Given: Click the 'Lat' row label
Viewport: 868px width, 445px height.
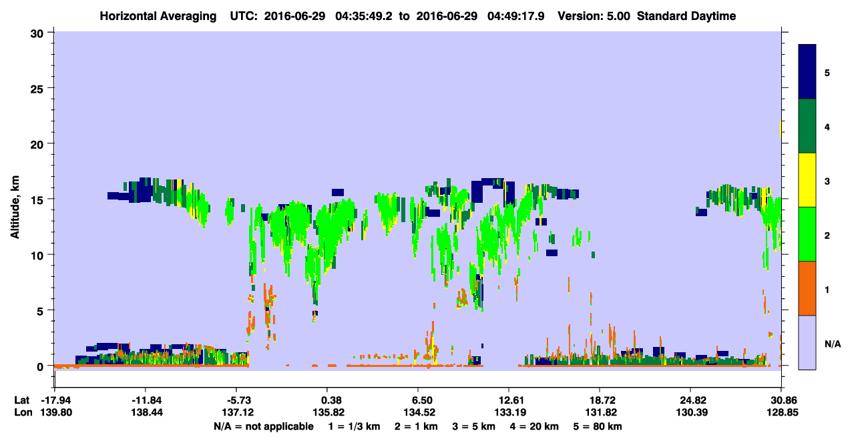Looking at the screenshot, I should tap(21, 400).
